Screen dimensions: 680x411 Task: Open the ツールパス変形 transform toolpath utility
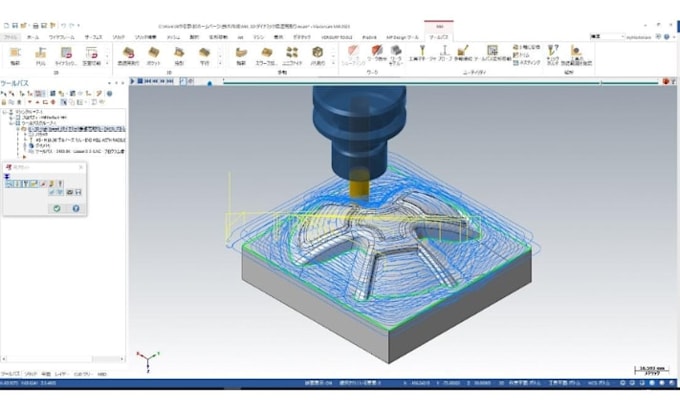[x=492, y=54]
